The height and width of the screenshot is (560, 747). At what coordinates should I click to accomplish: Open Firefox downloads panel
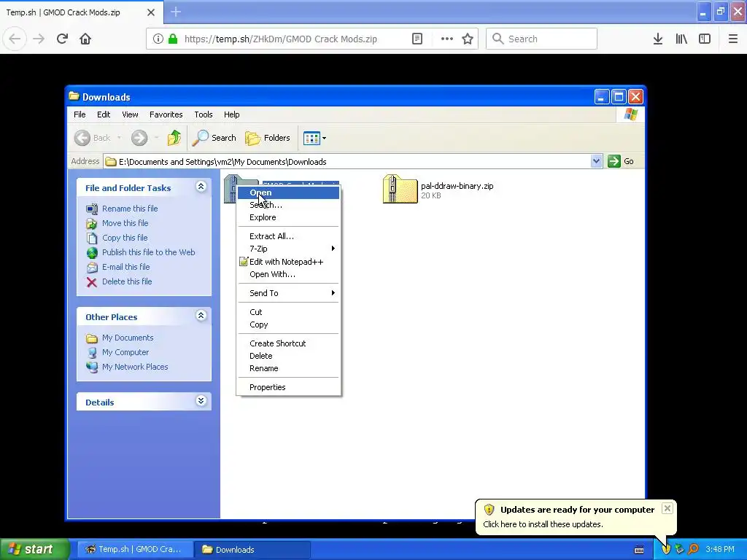(x=658, y=39)
